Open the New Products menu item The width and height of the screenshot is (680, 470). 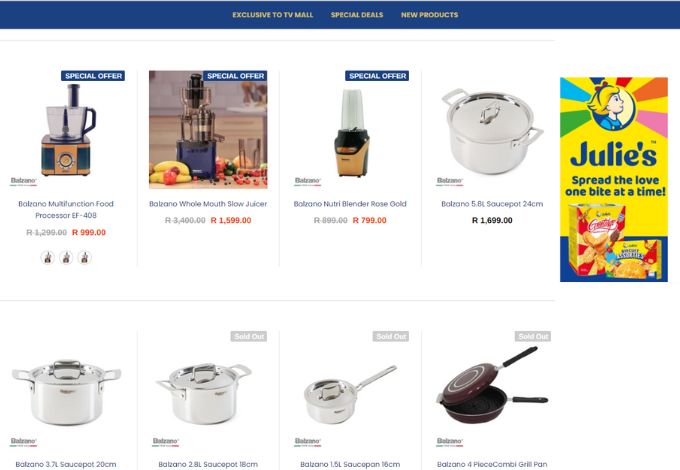[x=429, y=15]
